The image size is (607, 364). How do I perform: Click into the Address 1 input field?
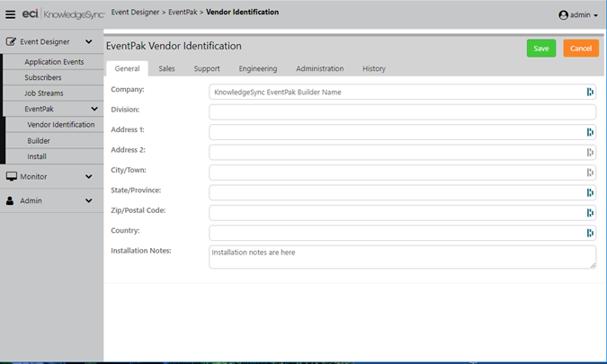(x=402, y=132)
